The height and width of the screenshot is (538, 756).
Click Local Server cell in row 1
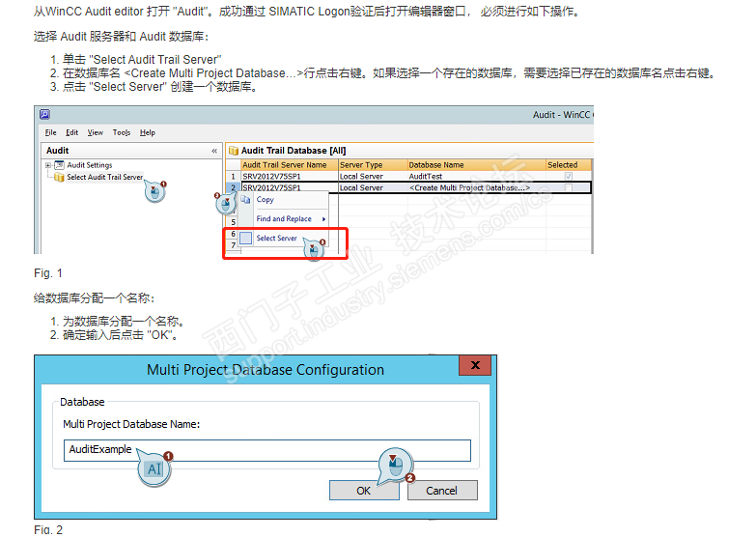coord(373,176)
